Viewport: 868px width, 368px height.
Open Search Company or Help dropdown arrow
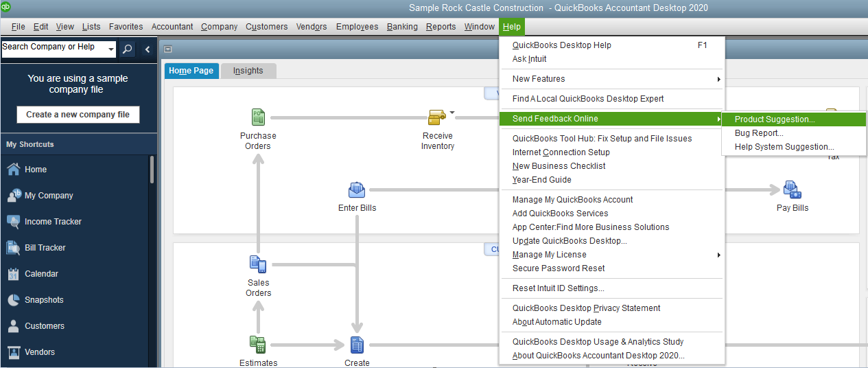pyautogui.click(x=111, y=49)
